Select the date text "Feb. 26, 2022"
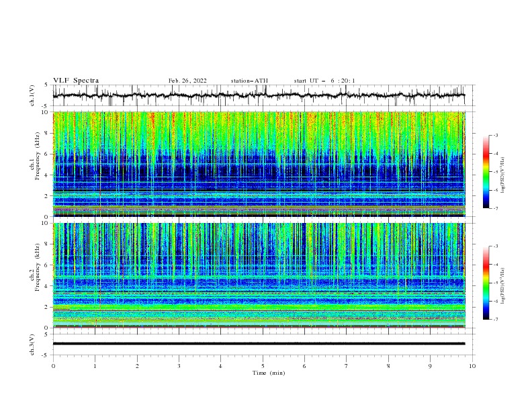Screen dimensions: 532x411 (x=187, y=81)
